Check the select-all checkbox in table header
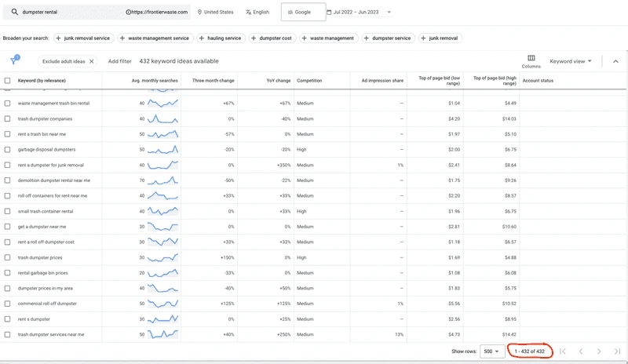628x364 pixels. [x=8, y=80]
